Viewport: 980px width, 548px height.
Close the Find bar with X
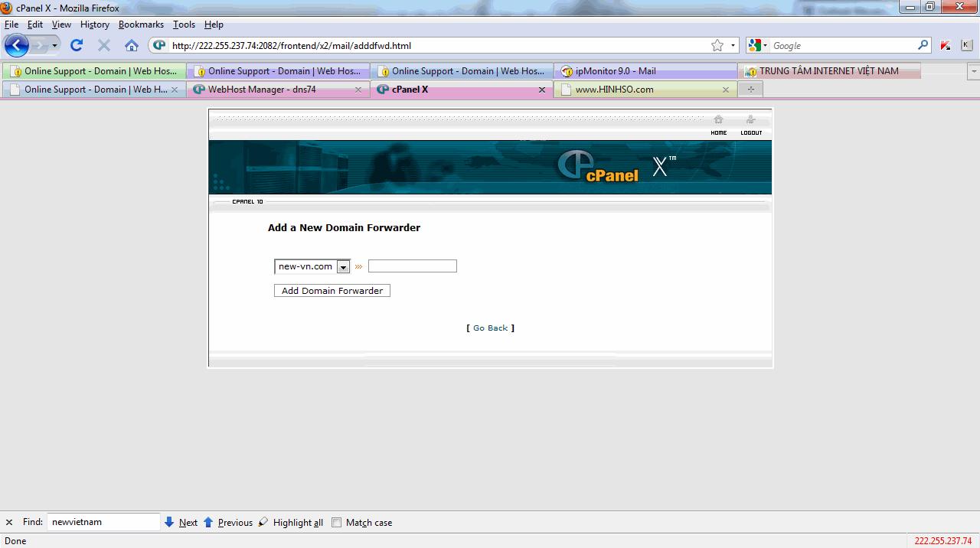[x=9, y=523]
